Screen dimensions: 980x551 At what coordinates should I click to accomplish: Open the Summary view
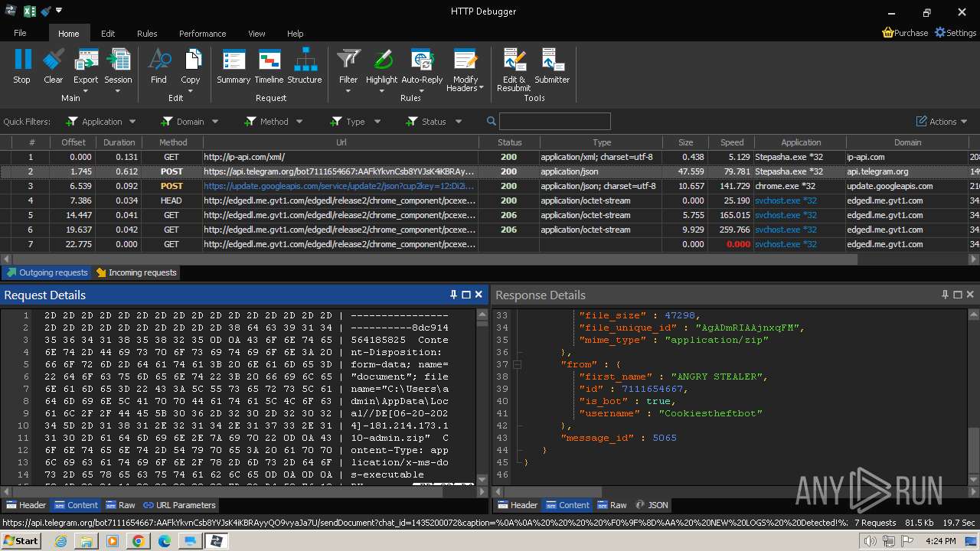point(234,66)
